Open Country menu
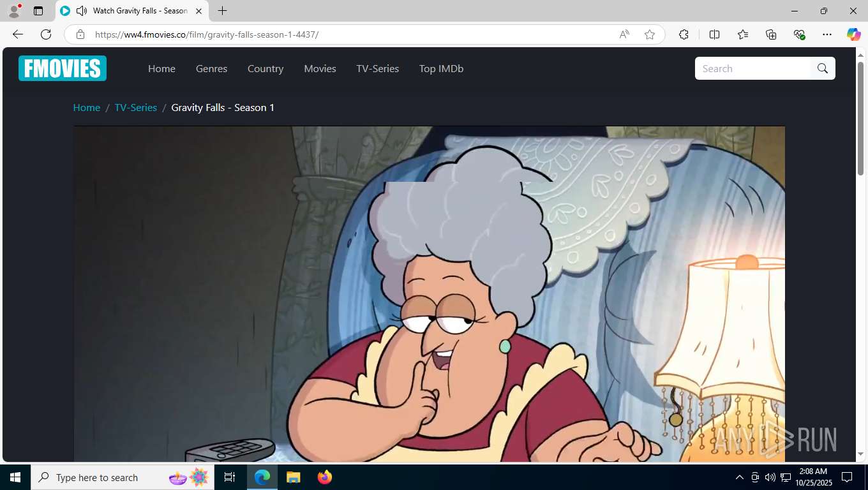868x490 pixels. (266, 68)
